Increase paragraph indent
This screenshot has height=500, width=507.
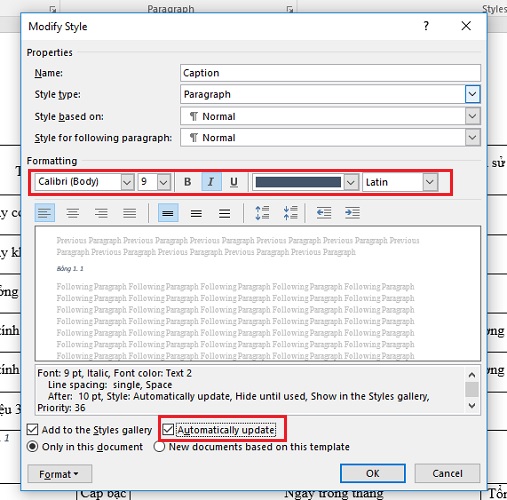[x=352, y=213]
